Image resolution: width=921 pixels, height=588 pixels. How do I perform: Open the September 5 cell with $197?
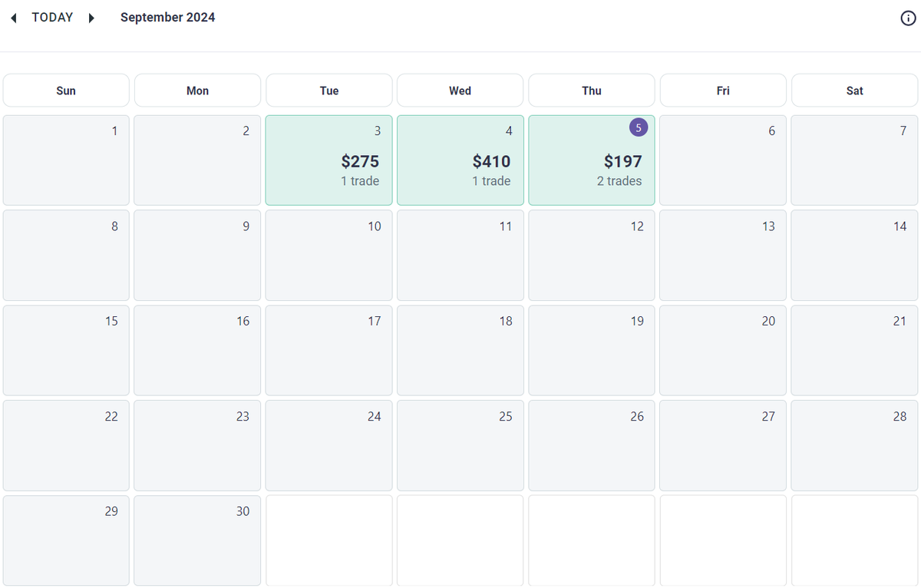pyautogui.click(x=592, y=160)
